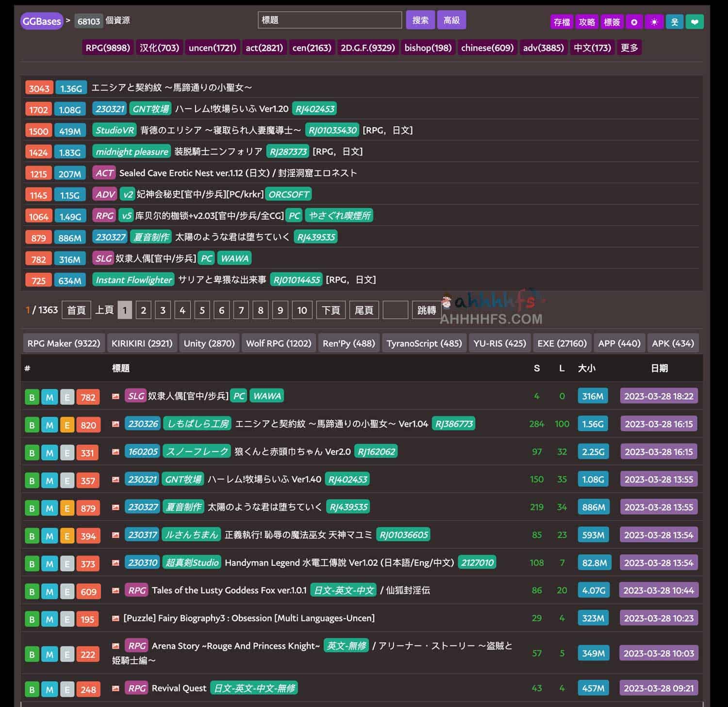Filter by the adv(3885) tag
The height and width of the screenshot is (707, 728).
coord(544,48)
